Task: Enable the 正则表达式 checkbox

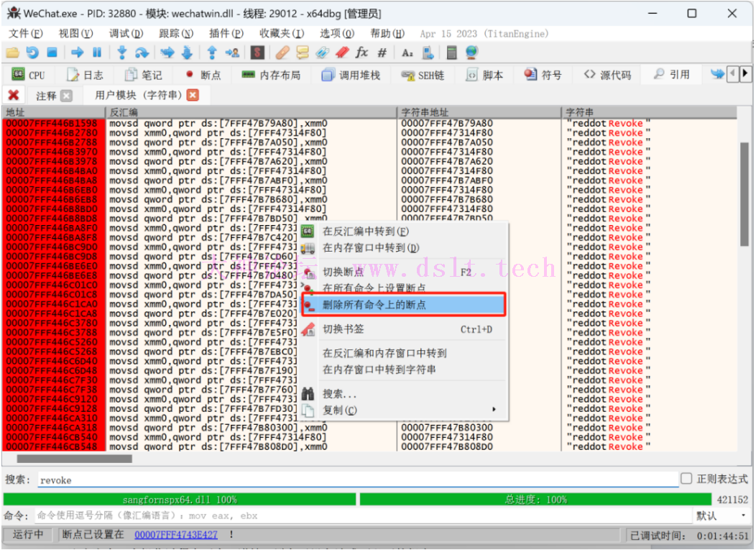Action: [686, 478]
